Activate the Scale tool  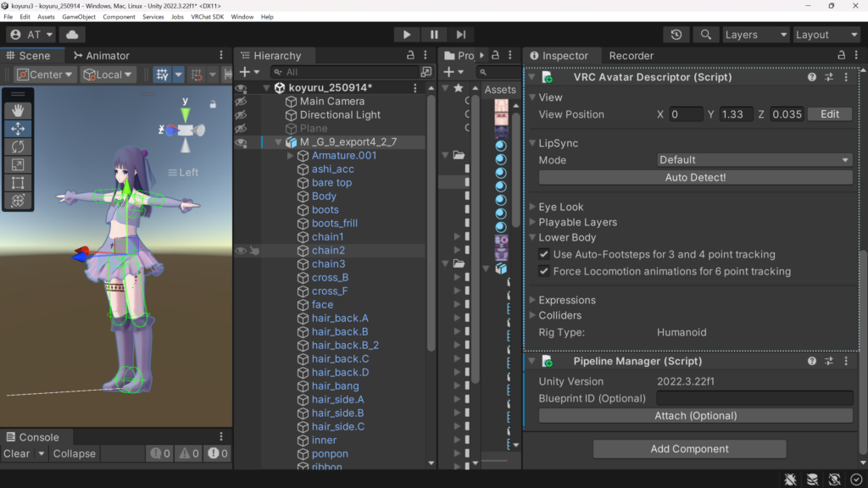17,167
